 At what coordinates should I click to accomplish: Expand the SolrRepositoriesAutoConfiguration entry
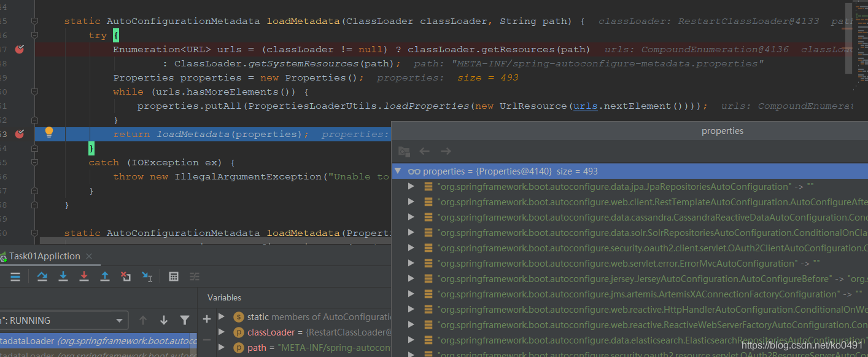[x=411, y=232]
